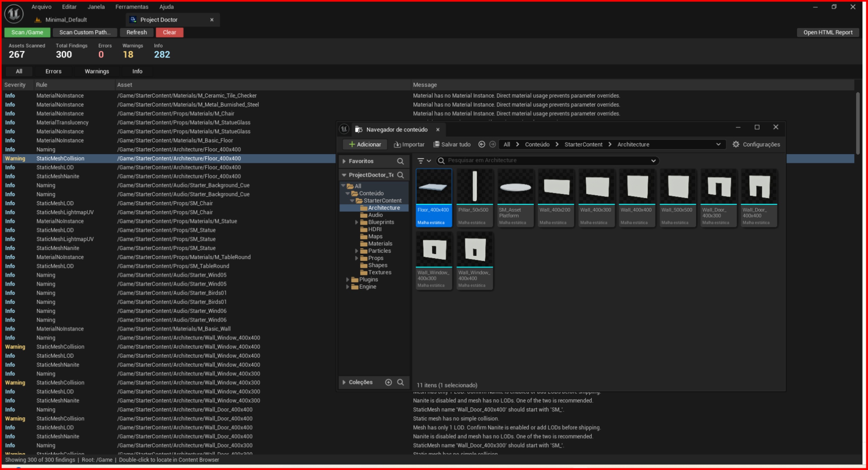Show only Errors filter tab

[x=54, y=71]
